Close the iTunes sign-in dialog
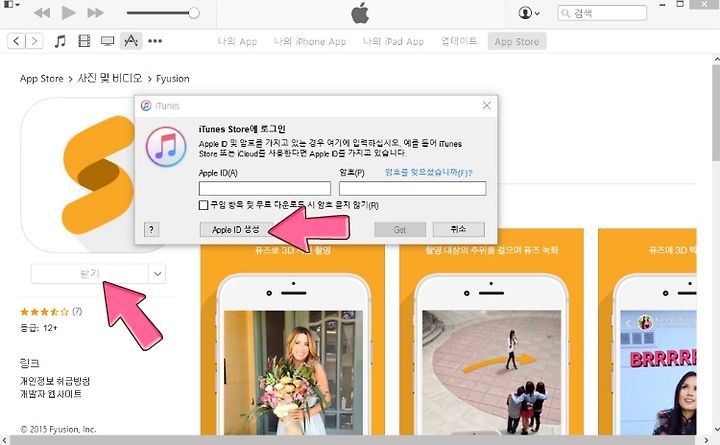 coord(487,105)
